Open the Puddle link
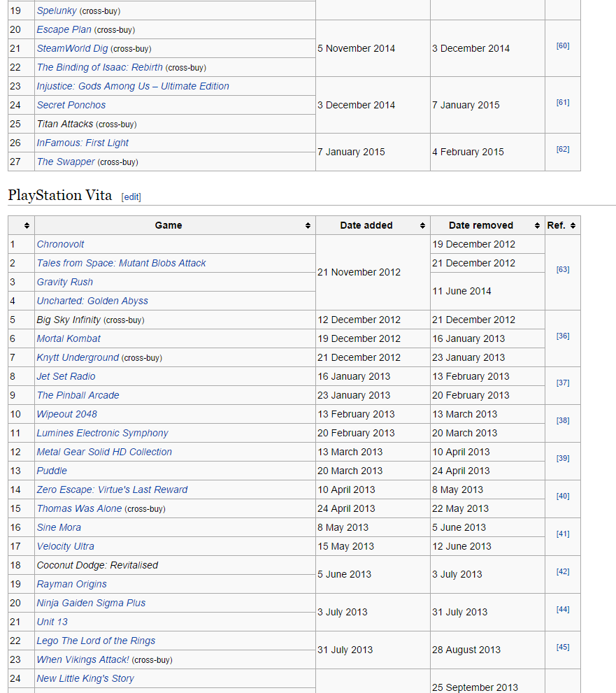 click(x=52, y=471)
